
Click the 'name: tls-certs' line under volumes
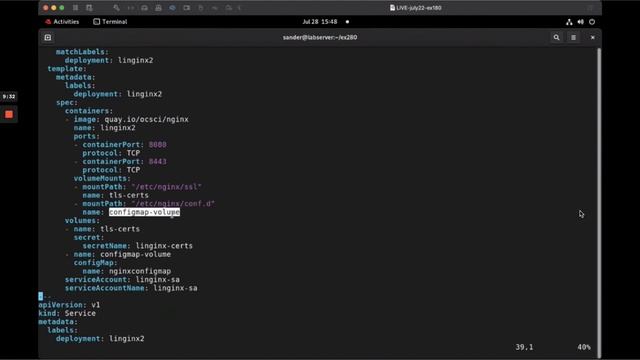coord(107,229)
